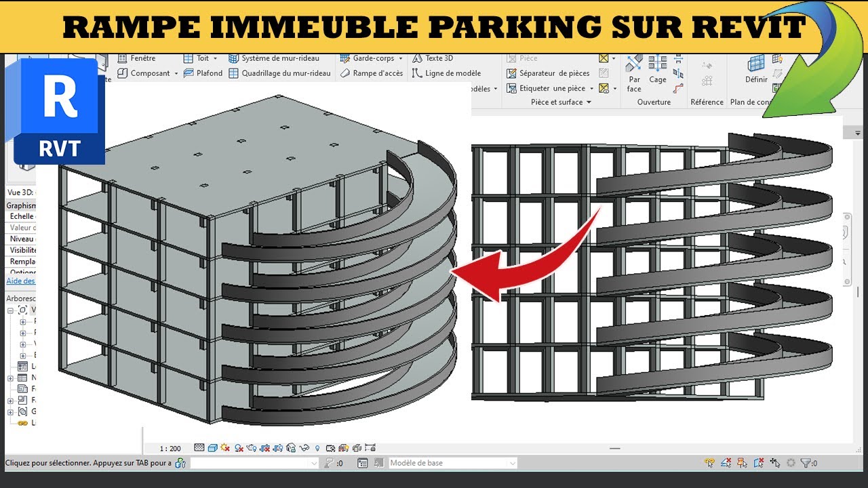Choose the Plafond ceiling tool
Screen dimensions: 868x488
point(203,73)
